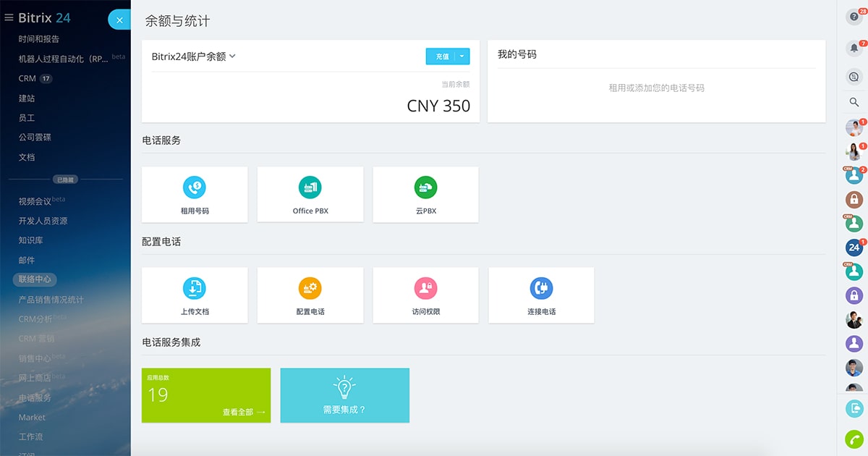The image size is (868, 456).
Task: Open 产品销售情况统计 in the sidebar
Action: pyautogui.click(x=51, y=299)
